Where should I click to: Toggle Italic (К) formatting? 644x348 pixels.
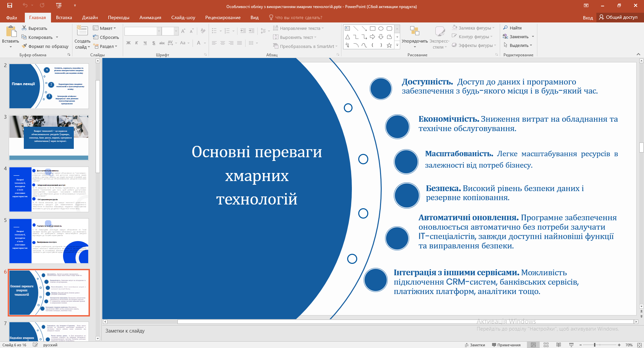[137, 43]
